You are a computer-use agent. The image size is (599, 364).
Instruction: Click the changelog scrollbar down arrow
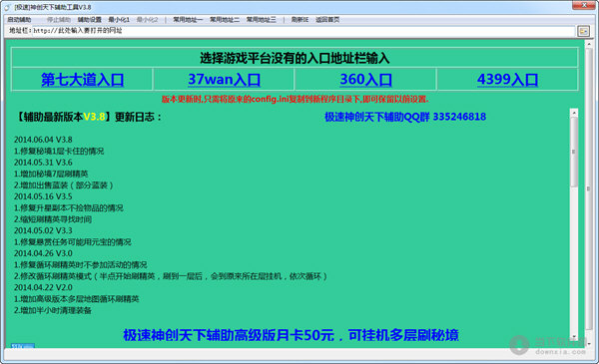pyautogui.click(x=574, y=337)
